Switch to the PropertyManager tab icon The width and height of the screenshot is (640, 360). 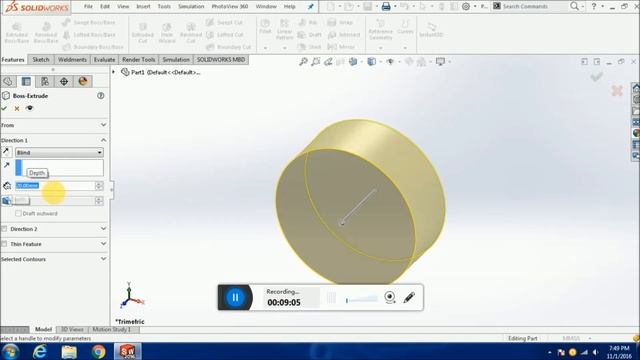point(26,81)
